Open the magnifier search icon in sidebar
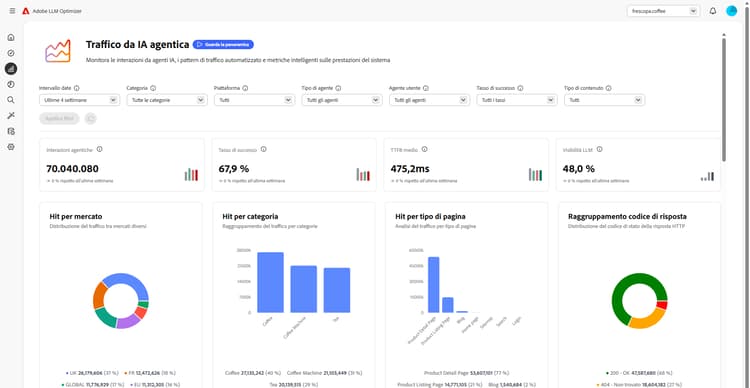750x388 pixels. pos(11,100)
